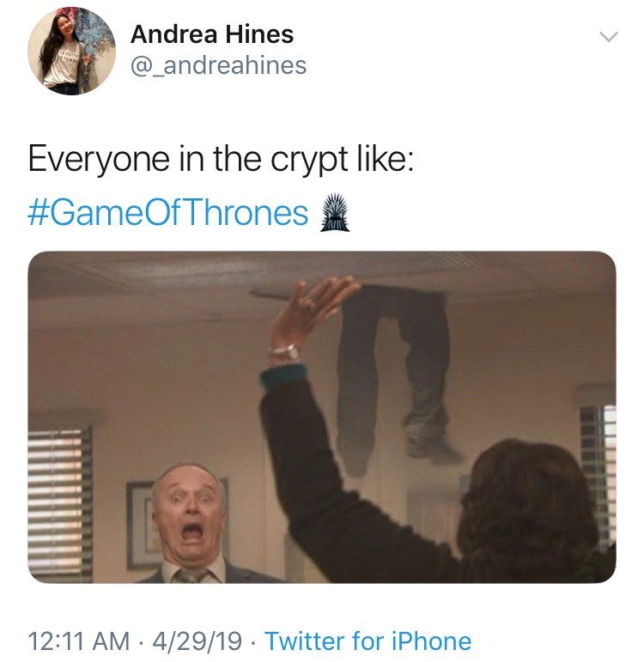The width and height of the screenshot is (644, 662).
Task: Click the legs dangling from the ceiling
Action: [x=395, y=378]
